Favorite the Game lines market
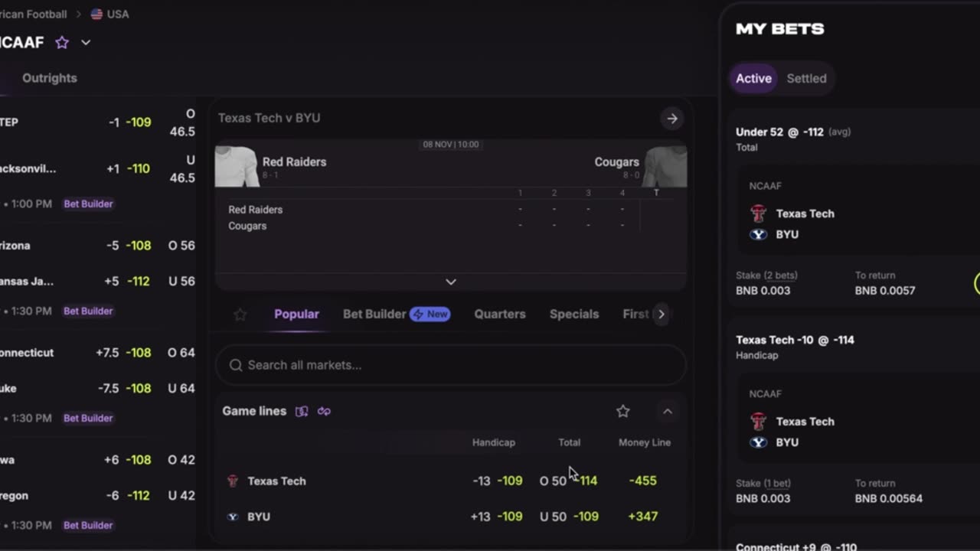The height and width of the screenshot is (551, 980). 623,412
